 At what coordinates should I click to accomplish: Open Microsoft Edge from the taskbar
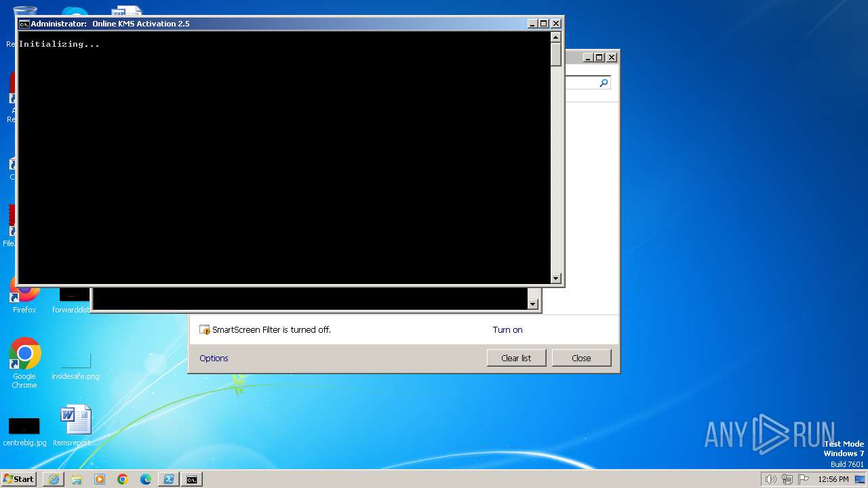(146, 479)
